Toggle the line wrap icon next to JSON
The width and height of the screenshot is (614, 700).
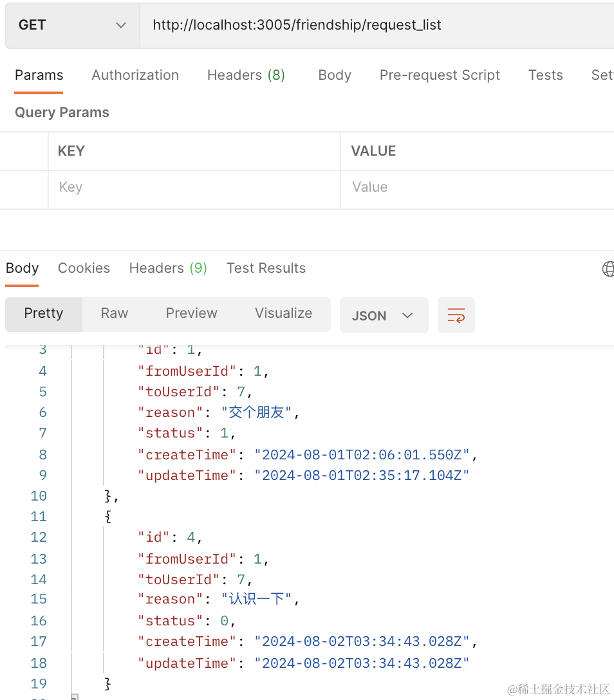pos(456,315)
